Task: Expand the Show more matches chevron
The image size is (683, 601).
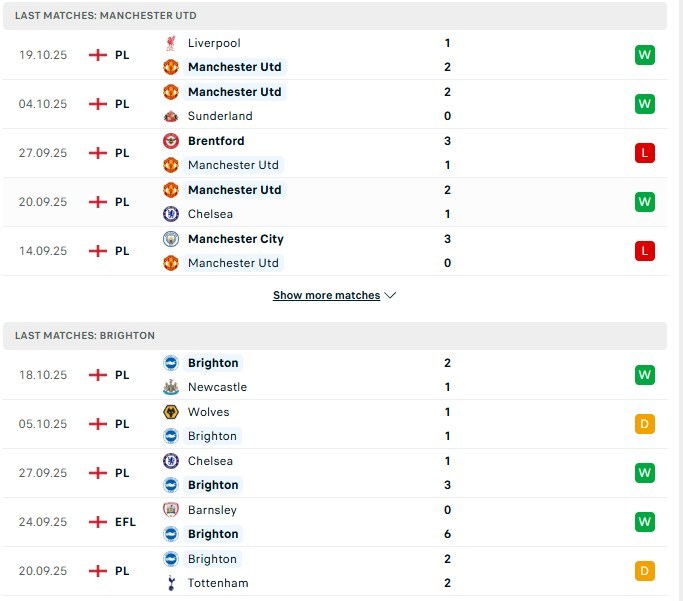Action: tap(390, 296)
